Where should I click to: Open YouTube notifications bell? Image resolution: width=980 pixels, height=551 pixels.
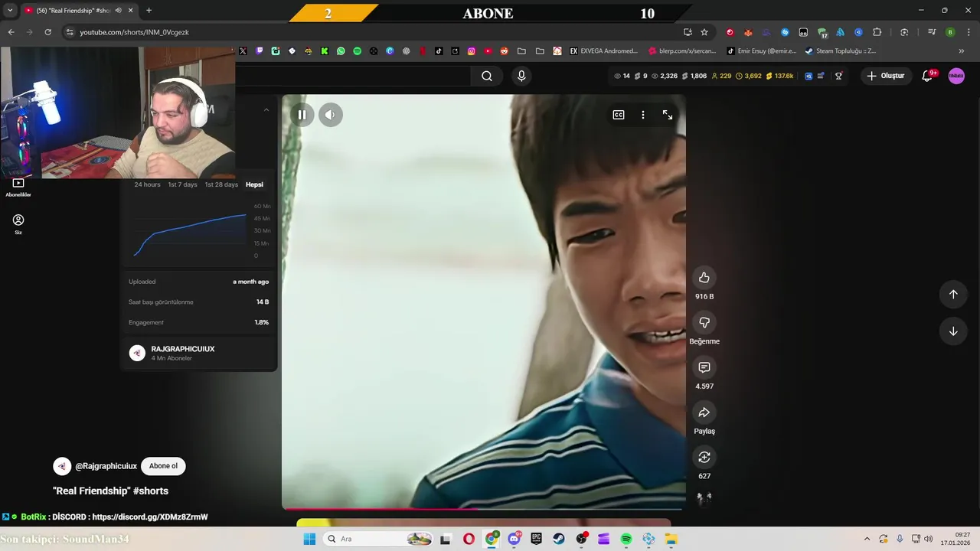[927, 76]
